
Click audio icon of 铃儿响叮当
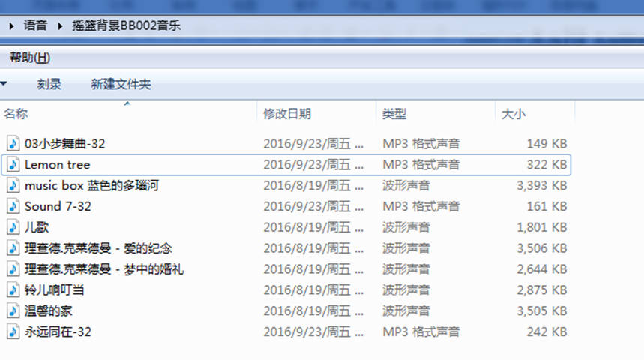(13, 290)
